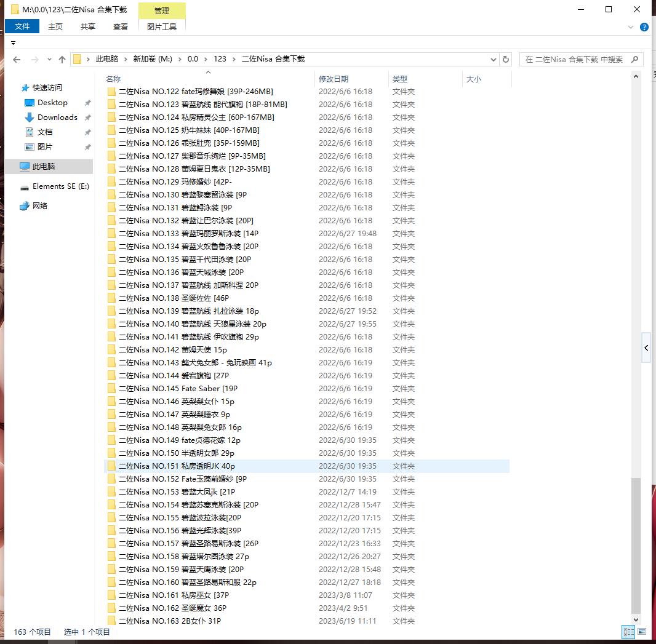This screenshot has width=656, height=644.
Task: Click search magnifier icon in search box
Action: (634, 60)
